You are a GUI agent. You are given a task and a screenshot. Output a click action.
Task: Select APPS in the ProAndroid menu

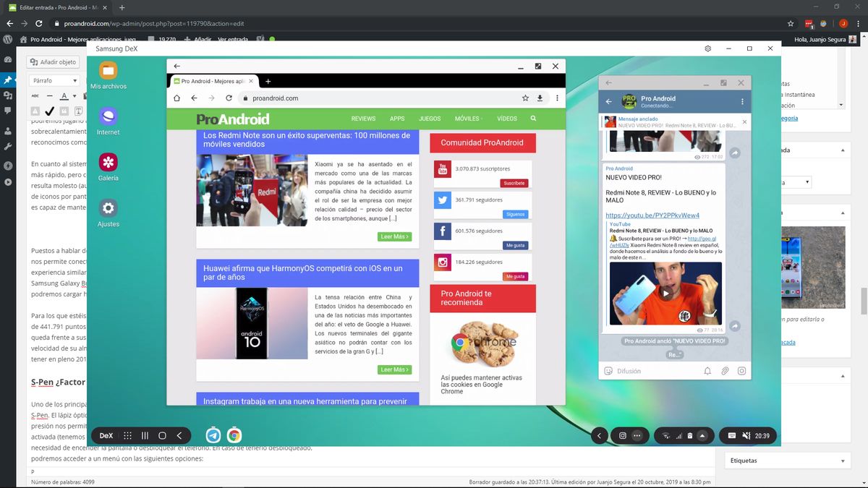(x=397, y=118)
